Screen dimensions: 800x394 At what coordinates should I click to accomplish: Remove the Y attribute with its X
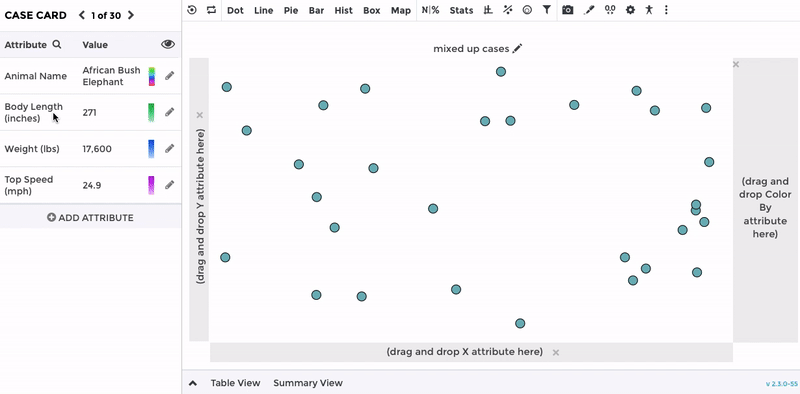tap(199, 115)
